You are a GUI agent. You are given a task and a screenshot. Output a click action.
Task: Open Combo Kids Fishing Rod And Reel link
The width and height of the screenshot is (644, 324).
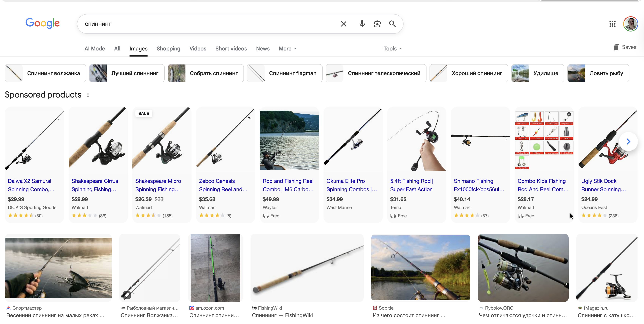(543, 185)
